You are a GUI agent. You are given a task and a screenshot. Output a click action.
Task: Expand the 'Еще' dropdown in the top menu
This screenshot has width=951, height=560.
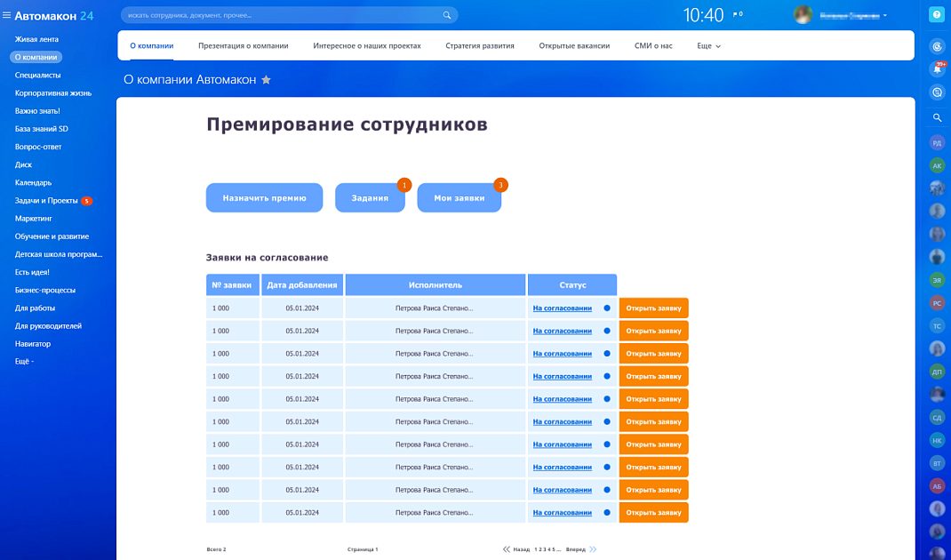pos(708,45)
